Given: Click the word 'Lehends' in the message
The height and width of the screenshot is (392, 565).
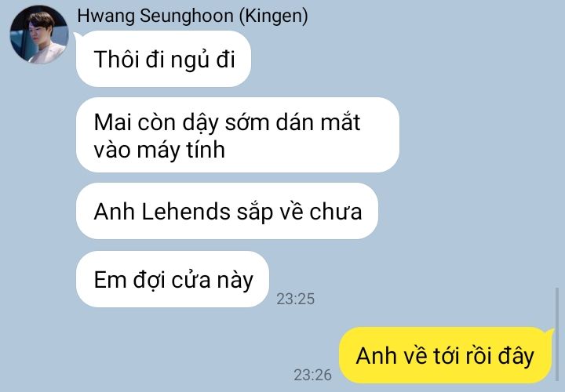Looking at the screenshot, I should (185, 212).
